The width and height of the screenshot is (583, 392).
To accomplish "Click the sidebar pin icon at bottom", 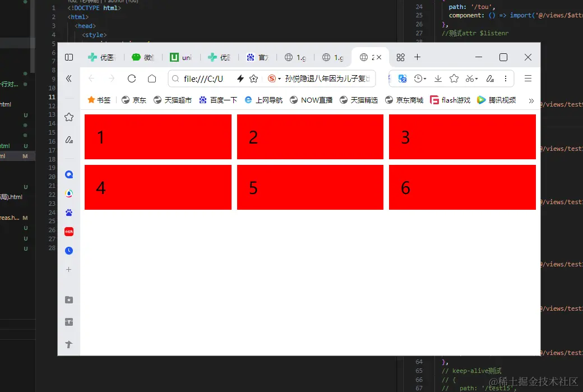I will coord(69,344).
